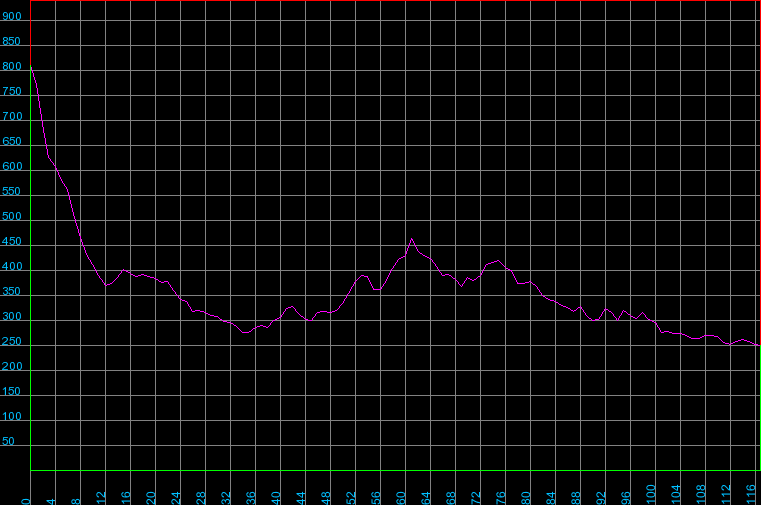
Task: Click the 52 x-axis label
Action: pyautogui.click(x=351, y=498)
